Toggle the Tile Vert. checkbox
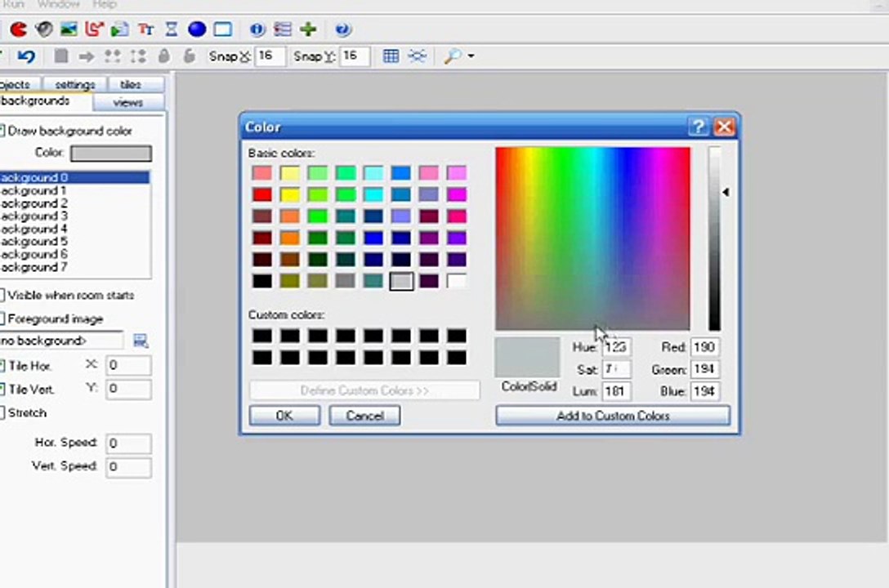This screenshot has height=588, width=889. 2,390
